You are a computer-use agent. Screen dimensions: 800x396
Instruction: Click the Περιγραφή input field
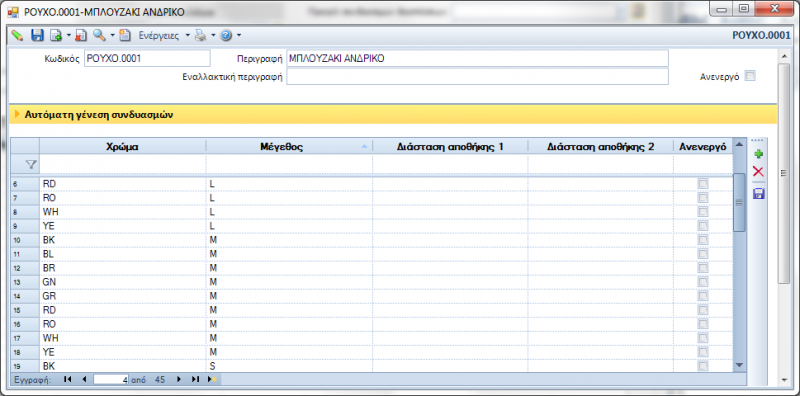point(477,58)
